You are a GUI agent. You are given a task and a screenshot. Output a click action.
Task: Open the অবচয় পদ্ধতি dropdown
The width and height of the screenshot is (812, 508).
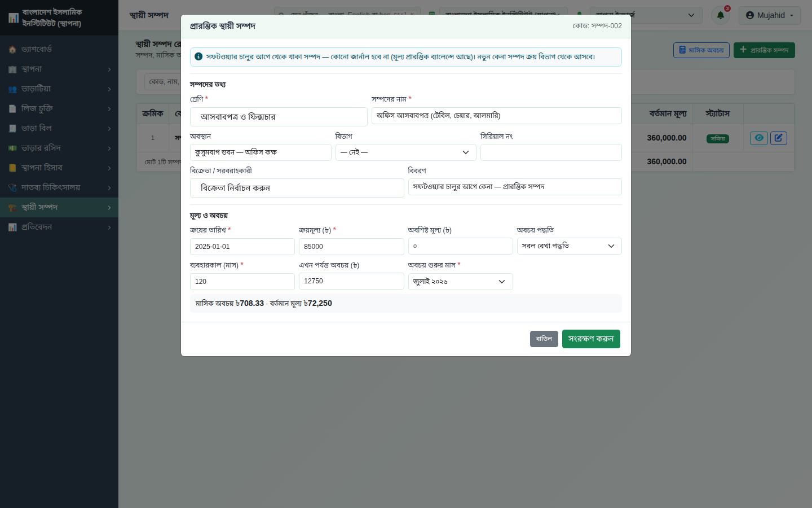[x=570, y=246]
